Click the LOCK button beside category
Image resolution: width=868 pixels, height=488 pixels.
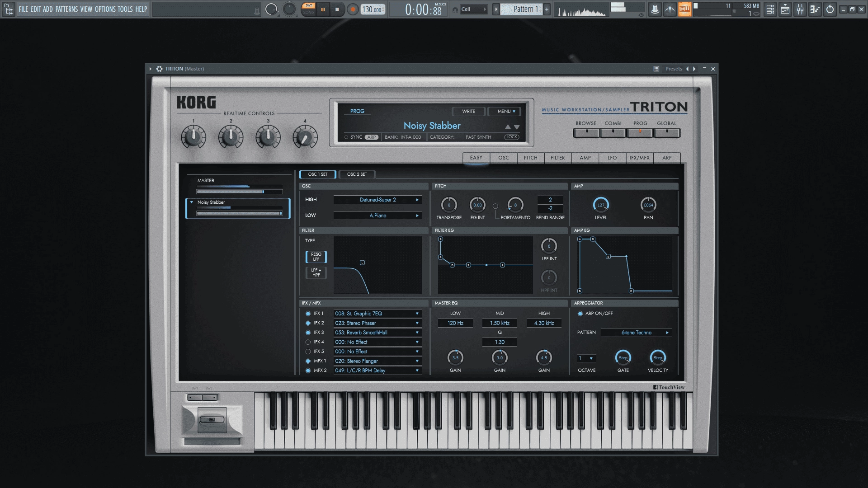pyautogui.click(x=512, y=137)
